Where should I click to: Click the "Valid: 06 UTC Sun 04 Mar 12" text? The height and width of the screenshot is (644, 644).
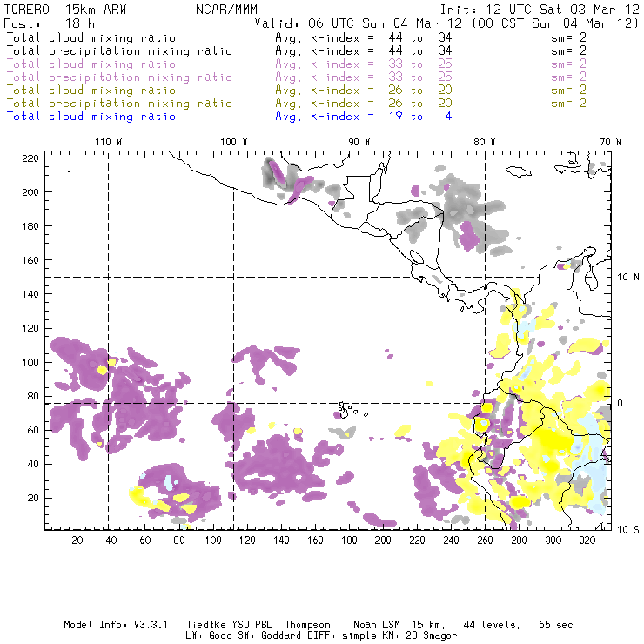click(359, 23)
